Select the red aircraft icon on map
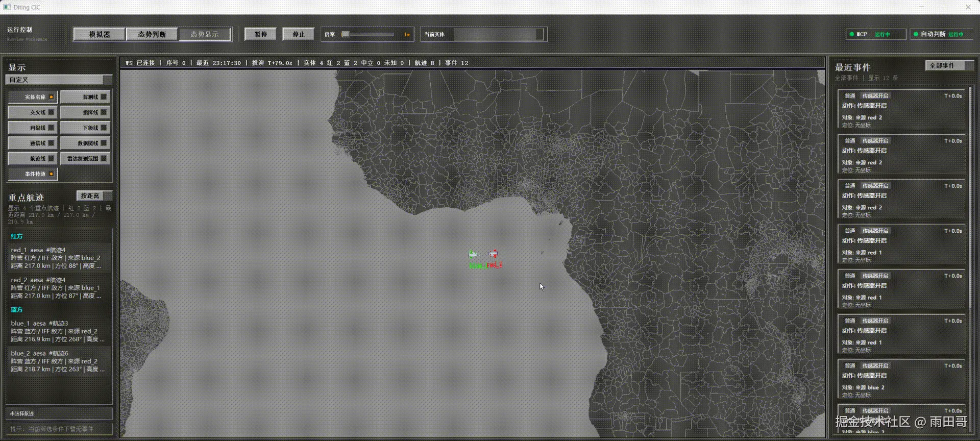Screen dimensions: 980x441 click(x=493, y=254)
